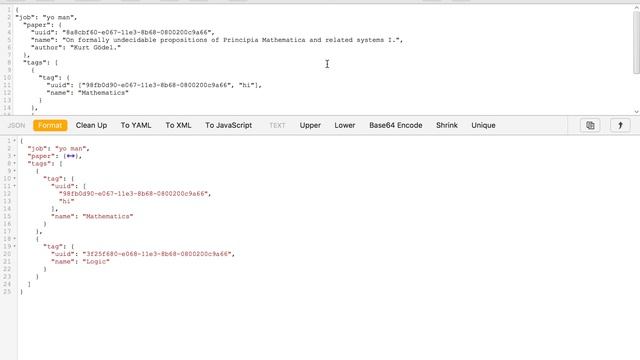Screen dimensions: 640x360
Task: Click the highlighted Format button
Action: point(50,125)
